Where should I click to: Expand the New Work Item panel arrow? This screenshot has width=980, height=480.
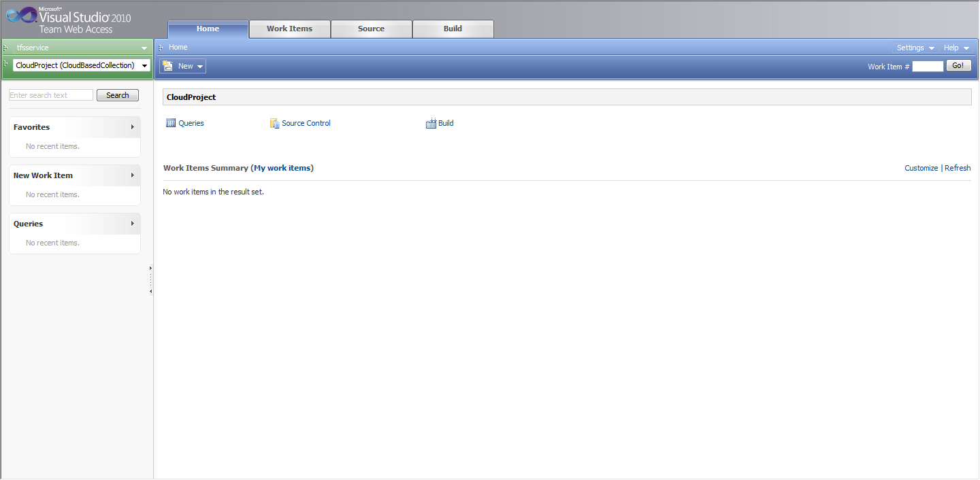pyautogui.click(x=132, y=175)
